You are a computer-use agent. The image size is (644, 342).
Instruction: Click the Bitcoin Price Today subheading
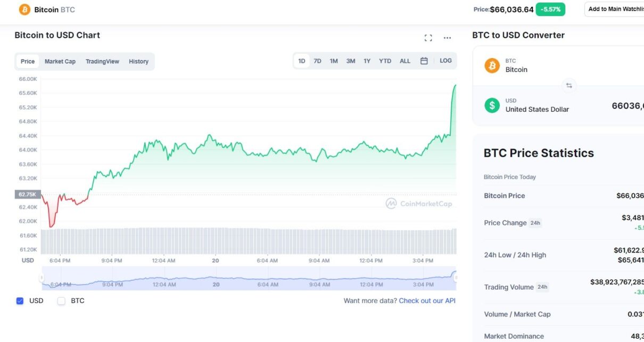click(x=510, y=177)
